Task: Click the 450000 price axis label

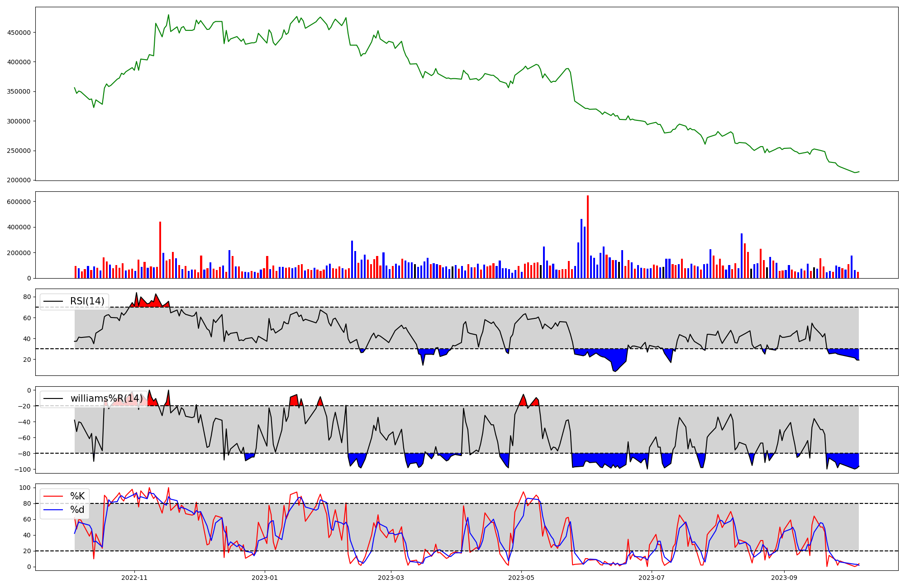Action: click(19, 33)
